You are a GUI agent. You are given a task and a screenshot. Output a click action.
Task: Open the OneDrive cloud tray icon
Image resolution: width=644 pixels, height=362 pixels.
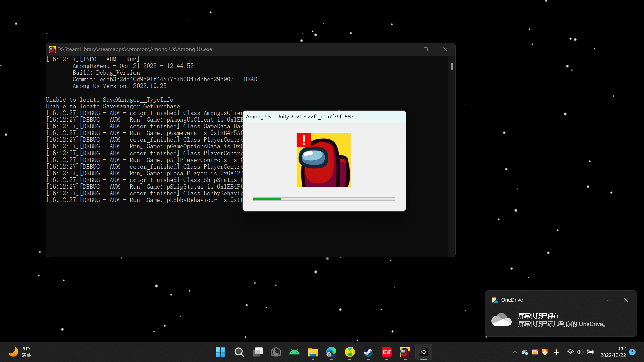[525, 352]
